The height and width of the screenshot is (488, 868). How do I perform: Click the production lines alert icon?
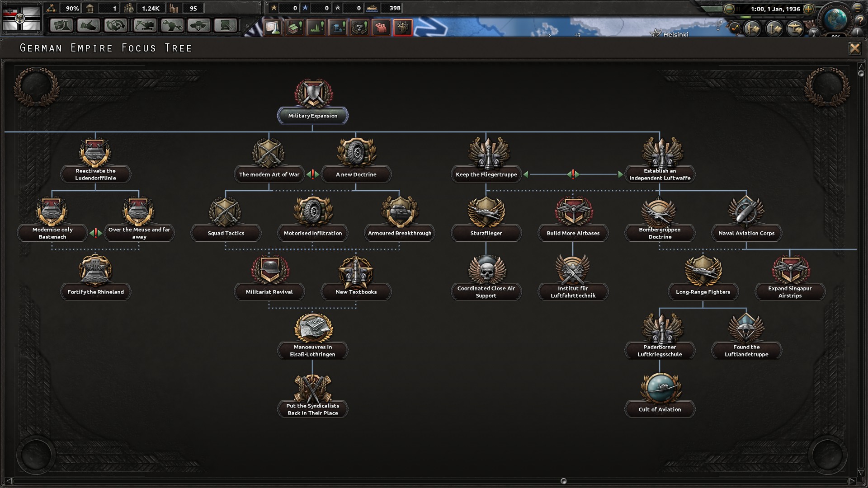coord(316,28)
